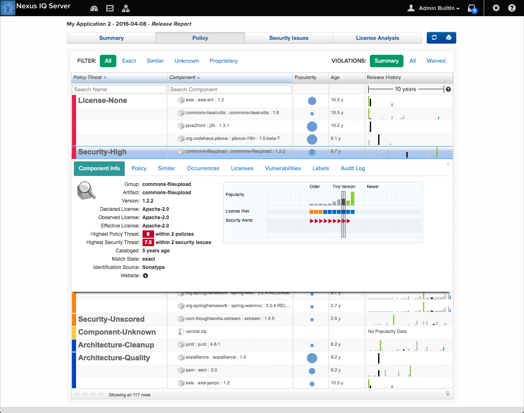Switch to the Policy report tab
Image resolution: width=524 pixels, height=413 pixels.
tap(200, 38)
